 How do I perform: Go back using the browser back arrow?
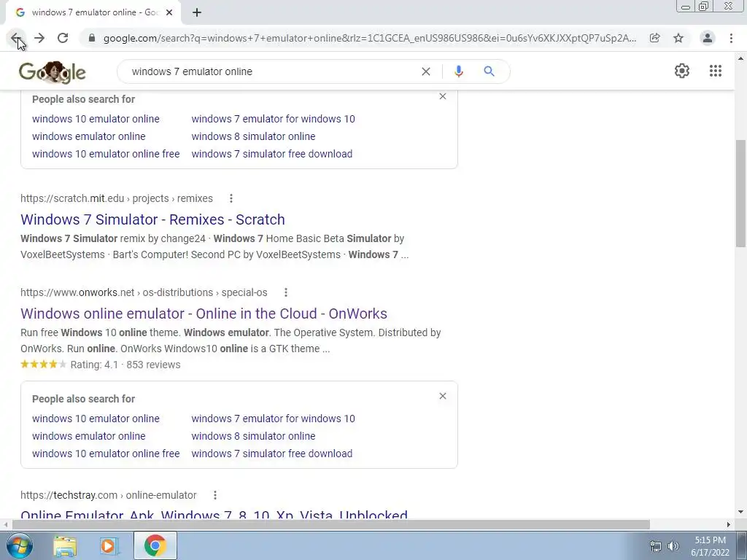point(16,38)
